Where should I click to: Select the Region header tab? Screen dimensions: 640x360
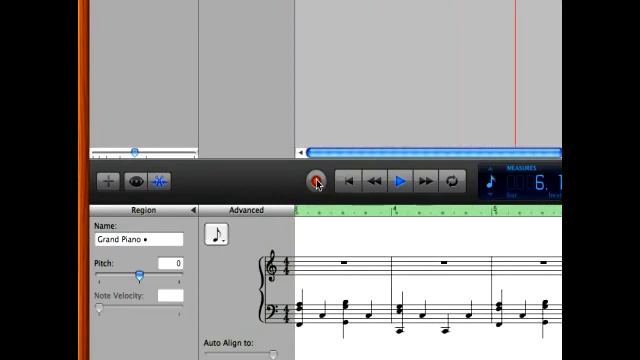pos(143,210)
